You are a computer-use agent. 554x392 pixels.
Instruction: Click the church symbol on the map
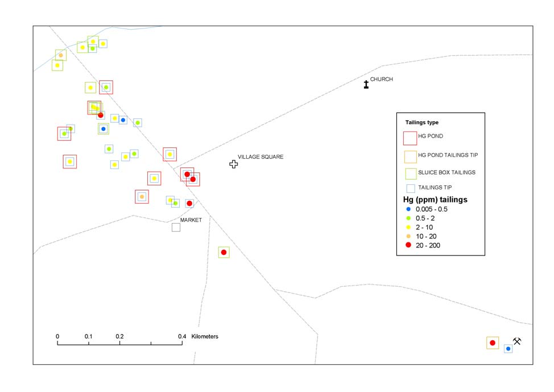click(x=366, y=84)
